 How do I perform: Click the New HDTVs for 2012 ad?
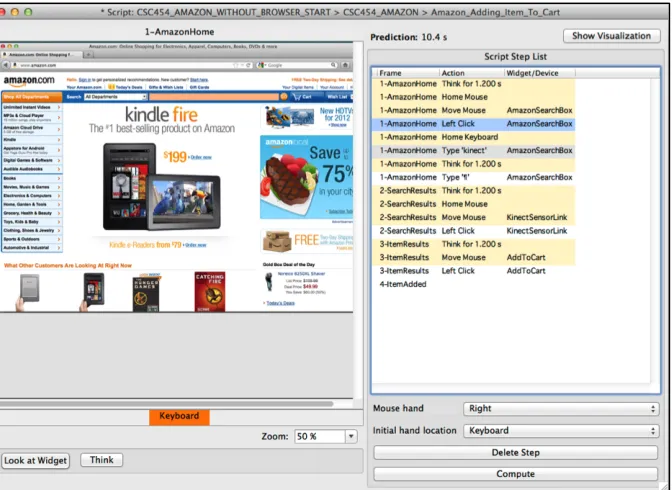point(306,117)
